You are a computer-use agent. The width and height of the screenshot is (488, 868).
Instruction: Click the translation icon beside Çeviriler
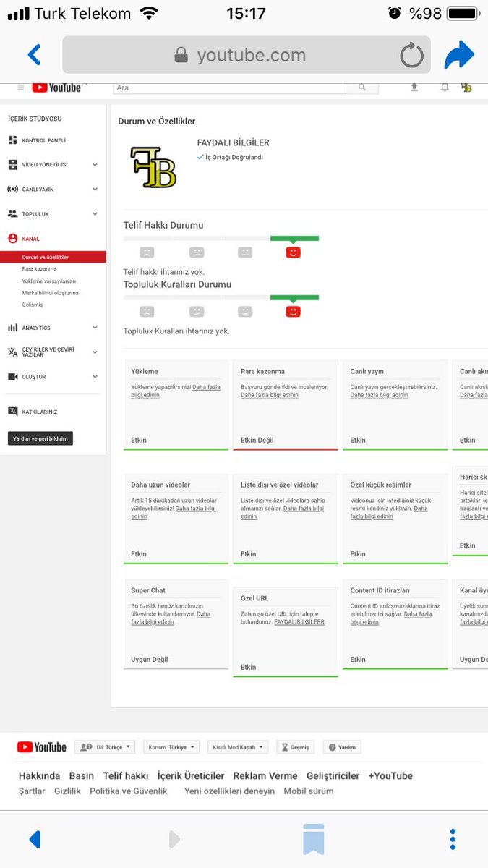[x=12, y=352]
